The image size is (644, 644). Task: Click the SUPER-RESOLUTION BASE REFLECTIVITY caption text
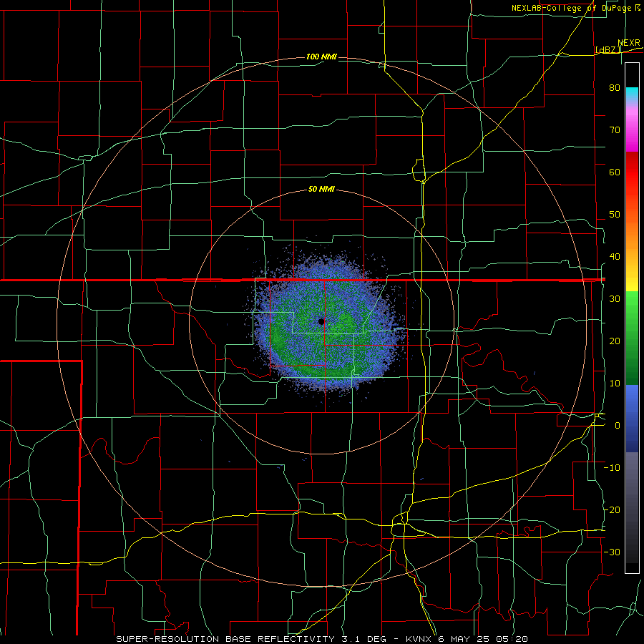tap(225, 639)
